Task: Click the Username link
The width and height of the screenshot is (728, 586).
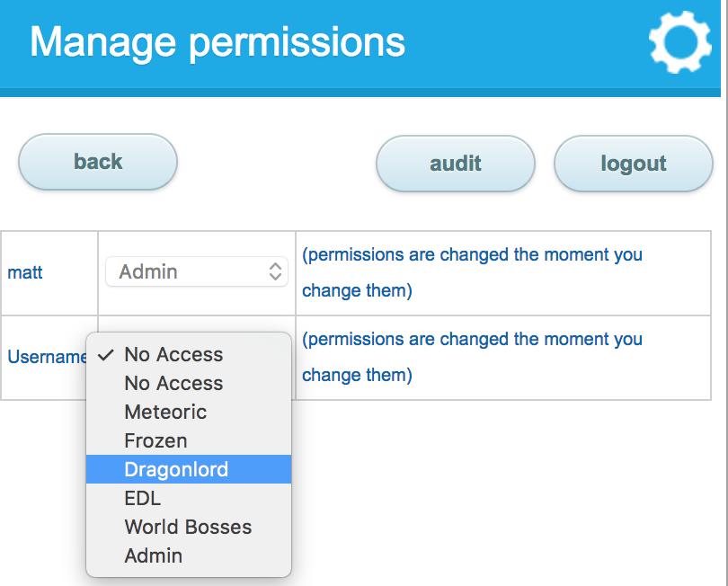Action: pyautogui.click(x=45, y=357)
